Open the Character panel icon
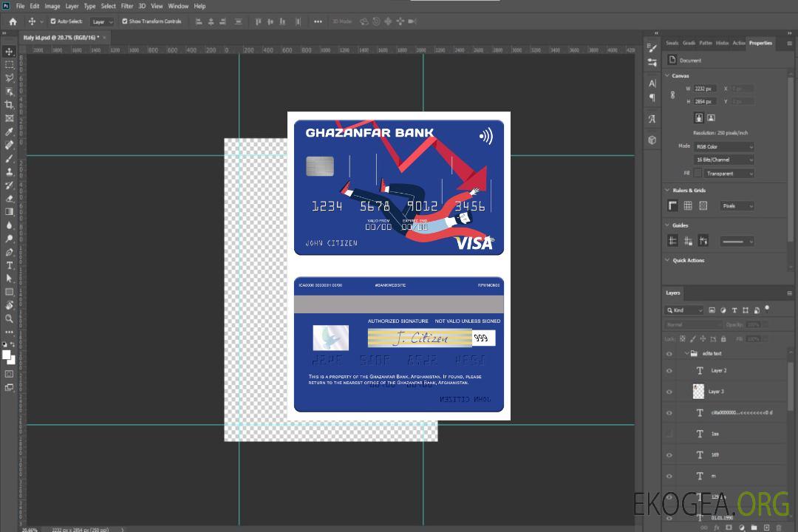The height and width of the screenshot is (532, 798). click(x=652, y=83)
